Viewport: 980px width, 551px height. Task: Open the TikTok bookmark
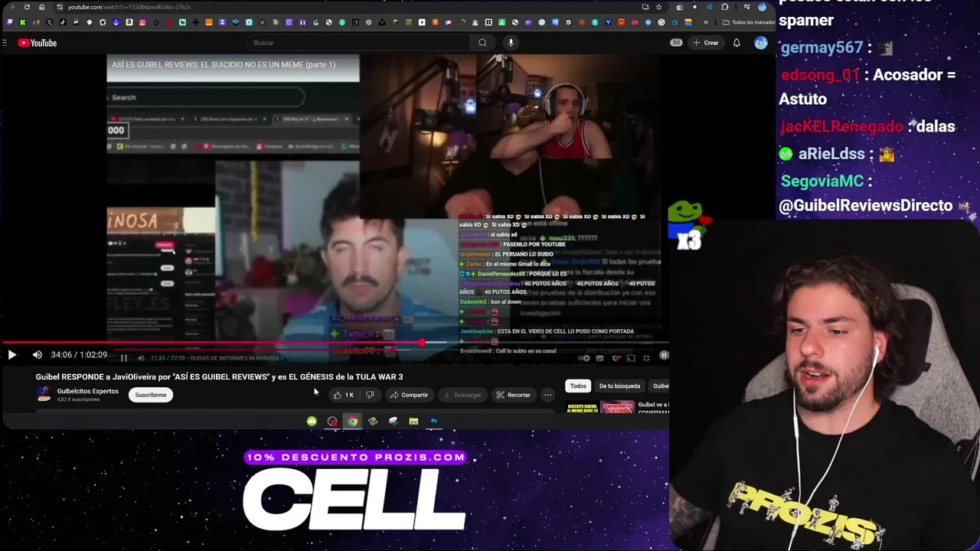tap(63, 22)
